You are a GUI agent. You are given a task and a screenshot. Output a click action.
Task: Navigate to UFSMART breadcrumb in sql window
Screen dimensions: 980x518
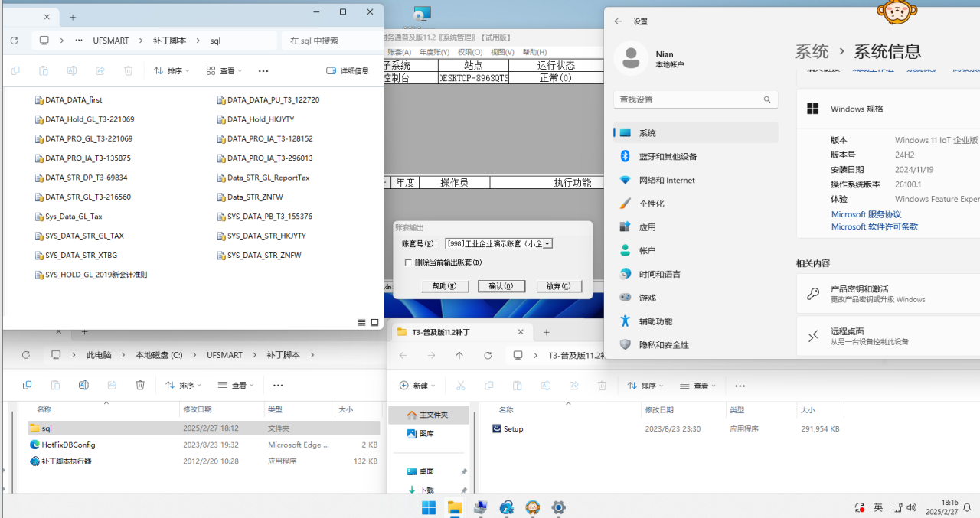111,41
